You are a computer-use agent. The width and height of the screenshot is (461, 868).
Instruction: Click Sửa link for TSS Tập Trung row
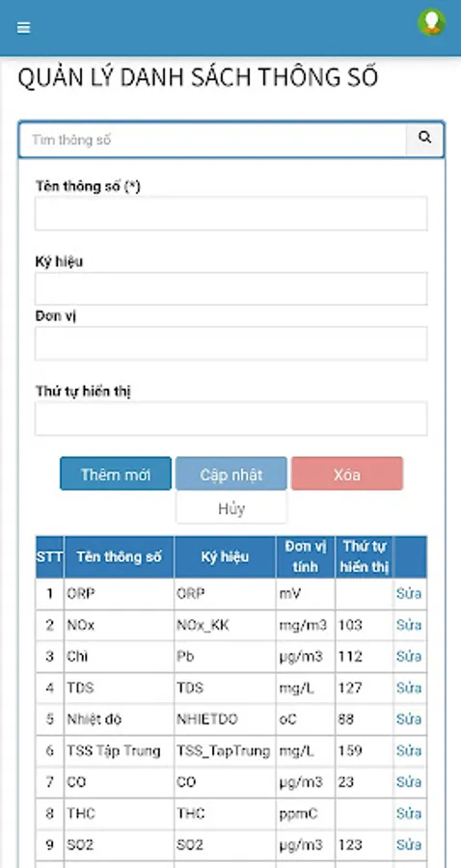tap(409, 750)
